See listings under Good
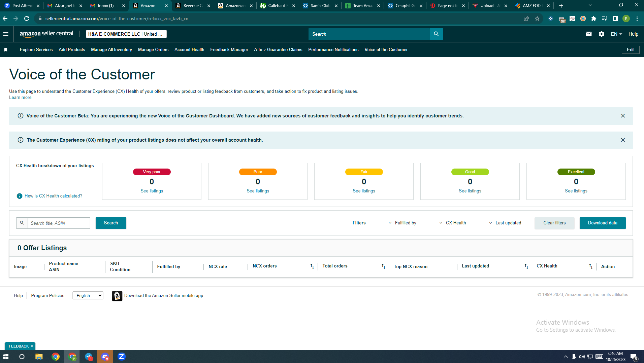The height and width of the screenshot is (363, 644). pos(470,191)
